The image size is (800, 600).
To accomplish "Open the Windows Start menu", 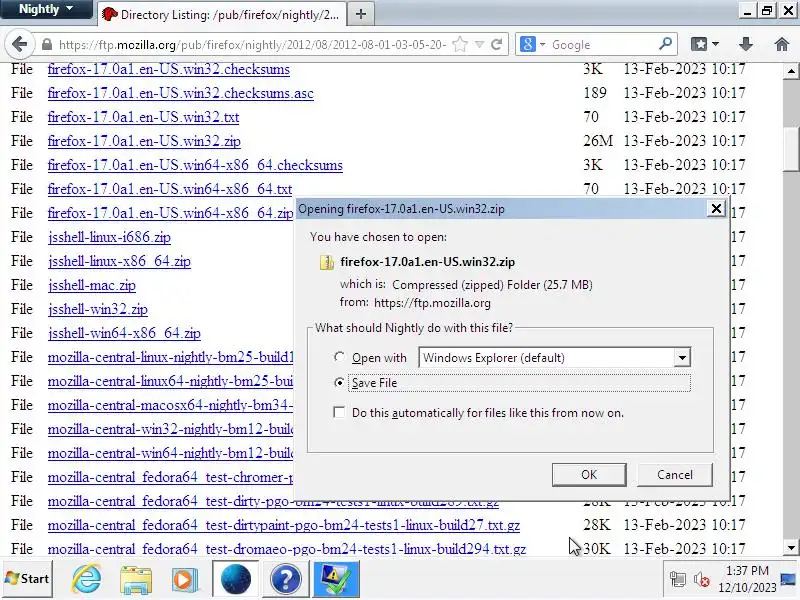I will point(28,579).
